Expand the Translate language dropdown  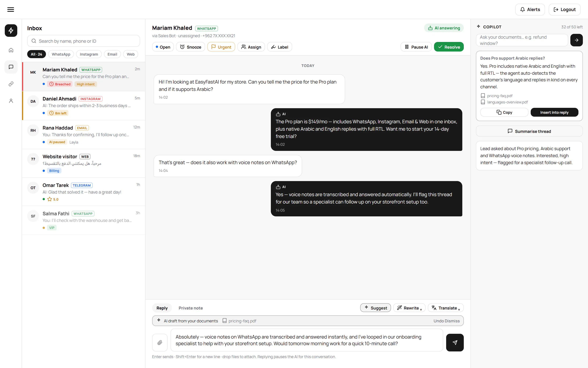coord(446,308)
